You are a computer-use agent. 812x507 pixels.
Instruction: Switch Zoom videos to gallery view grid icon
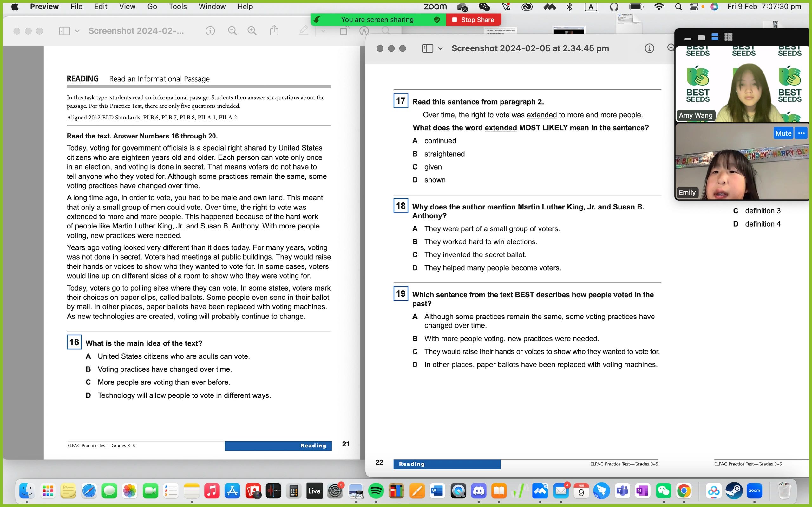[x=729, y=37]
